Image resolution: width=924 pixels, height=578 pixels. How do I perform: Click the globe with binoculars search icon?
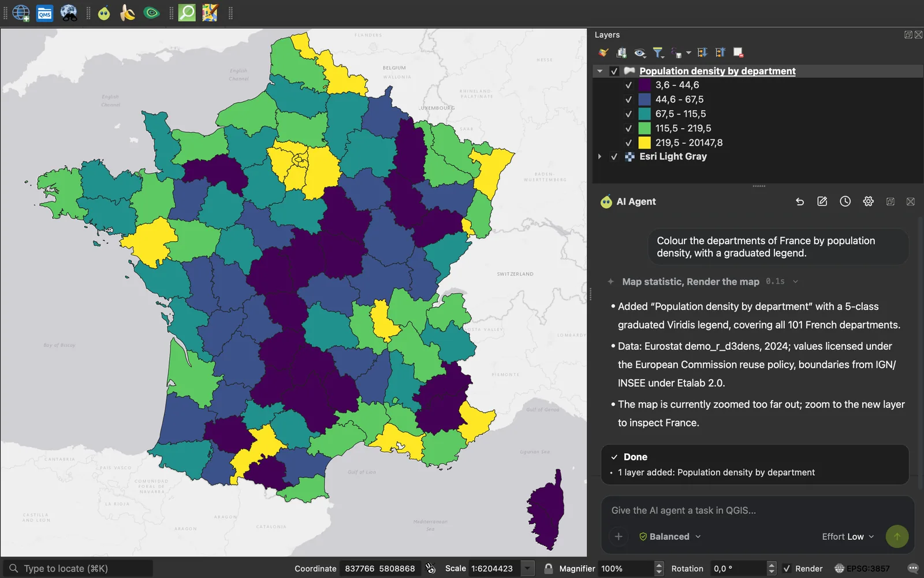click(x=69, y=13)
